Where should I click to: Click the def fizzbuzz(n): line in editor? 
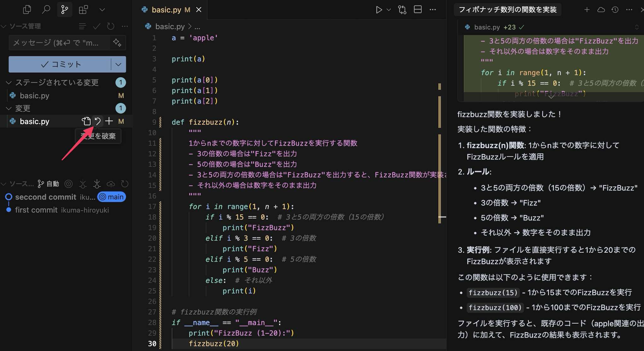pyautogui.click(x=205, y=122)
